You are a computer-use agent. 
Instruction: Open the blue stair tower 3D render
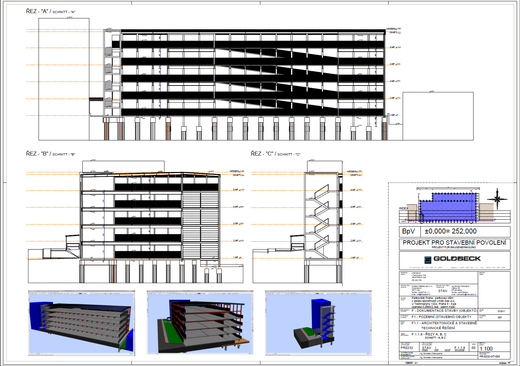318,323
